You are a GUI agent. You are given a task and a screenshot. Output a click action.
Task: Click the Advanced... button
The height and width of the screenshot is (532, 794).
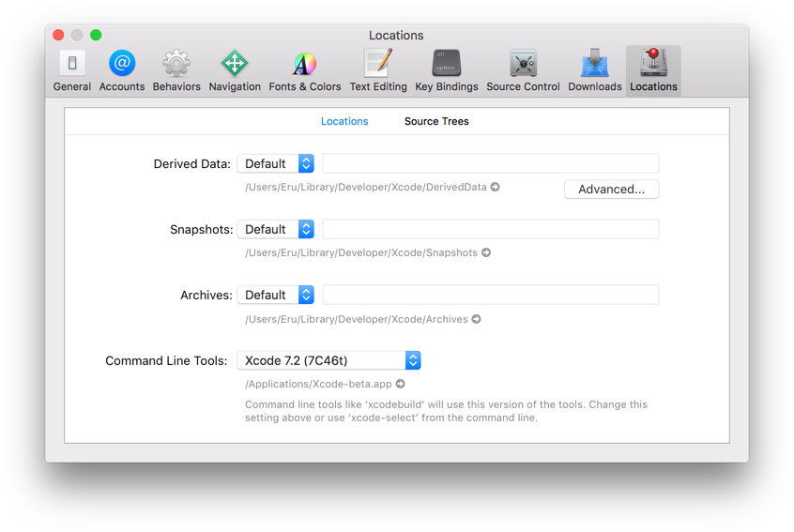[611, 190]
